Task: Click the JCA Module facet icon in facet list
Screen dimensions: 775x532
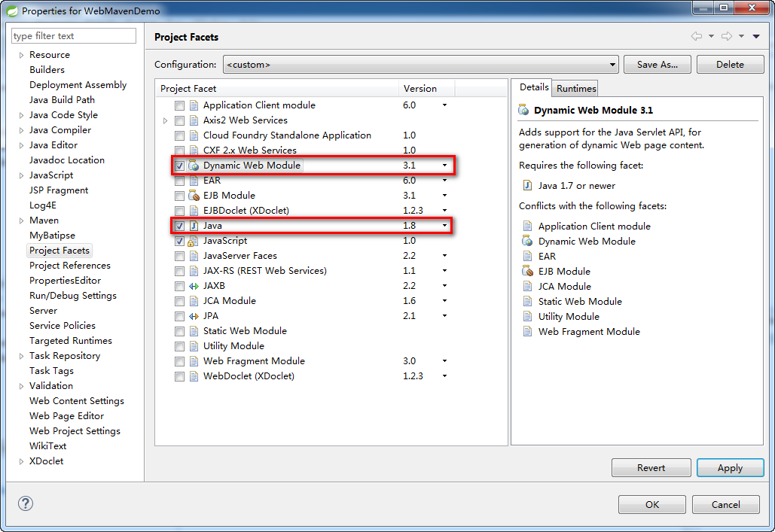Action: point(194,301)
